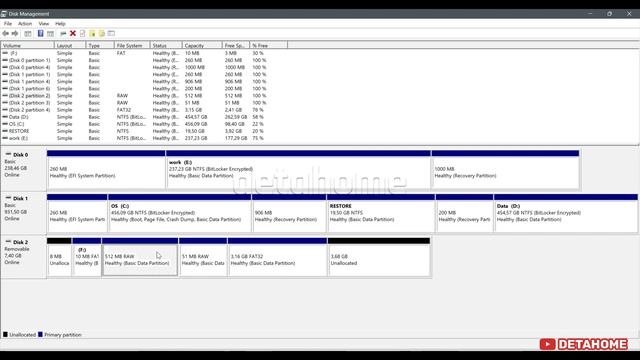Sort by the Capacity column header
Image resolution: width=640 pixels, height=360 pixels.
point(202,45)
